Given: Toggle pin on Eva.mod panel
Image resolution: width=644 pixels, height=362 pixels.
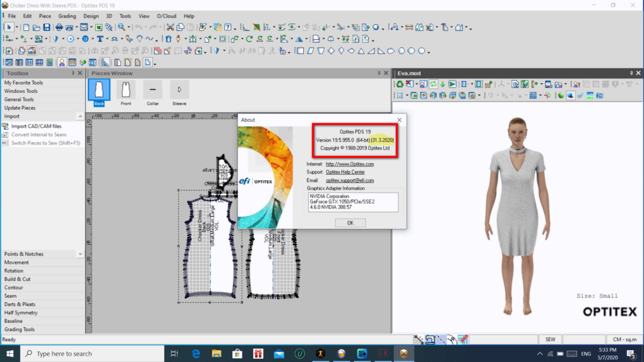Looking at the screenshot, I should tap(631, 73).
